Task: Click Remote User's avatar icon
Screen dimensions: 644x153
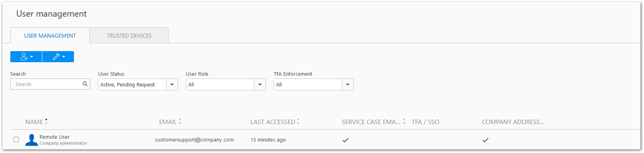Action: [32, 140]
